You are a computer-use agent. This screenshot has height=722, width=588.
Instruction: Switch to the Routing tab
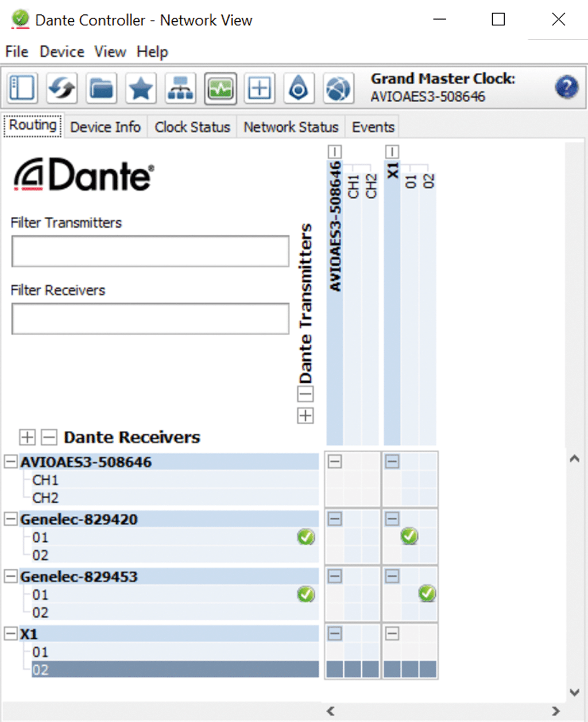[33, 125]
